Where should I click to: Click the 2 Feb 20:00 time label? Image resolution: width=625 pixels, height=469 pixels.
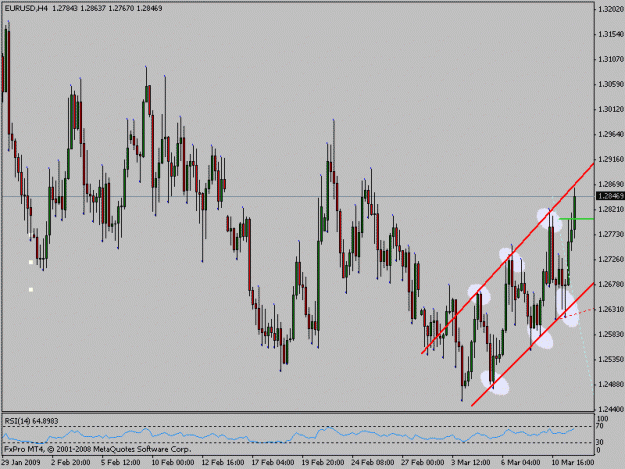[71, 463]
